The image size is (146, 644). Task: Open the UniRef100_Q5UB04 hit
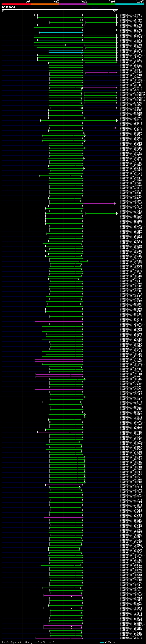point(131,334)
